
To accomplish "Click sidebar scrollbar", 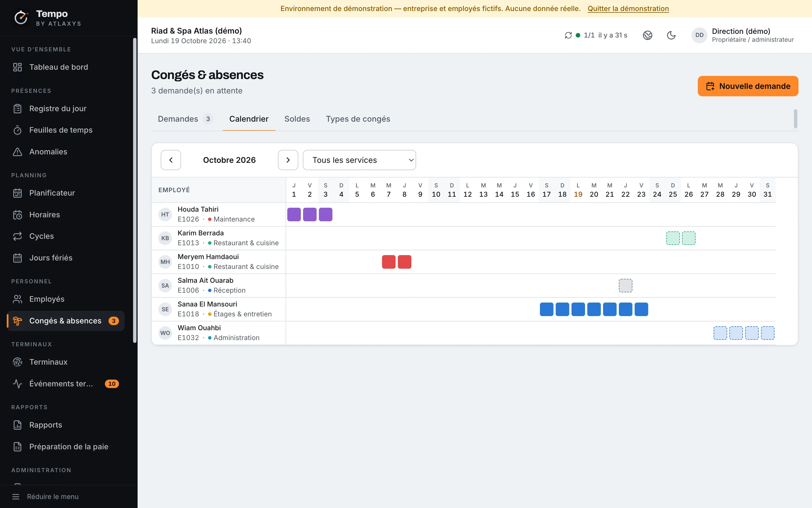I will coord(134,190).
